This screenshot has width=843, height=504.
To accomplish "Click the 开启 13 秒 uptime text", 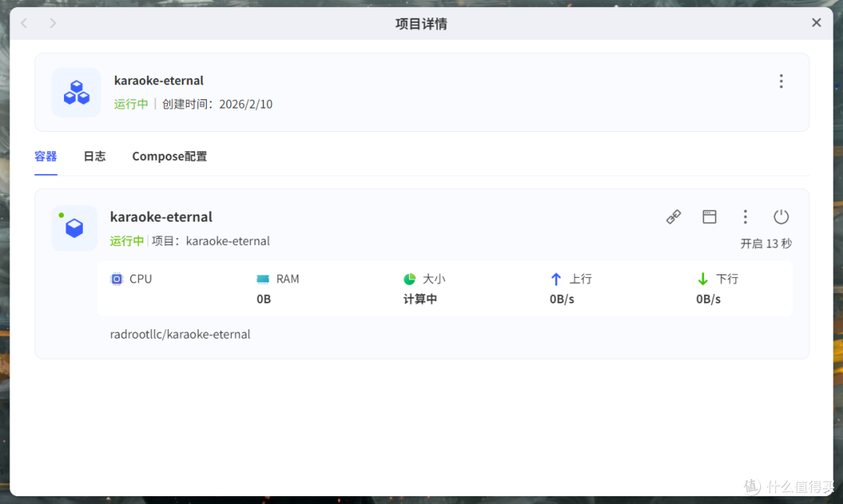I will pyautogui.click(x=767, y=243).
